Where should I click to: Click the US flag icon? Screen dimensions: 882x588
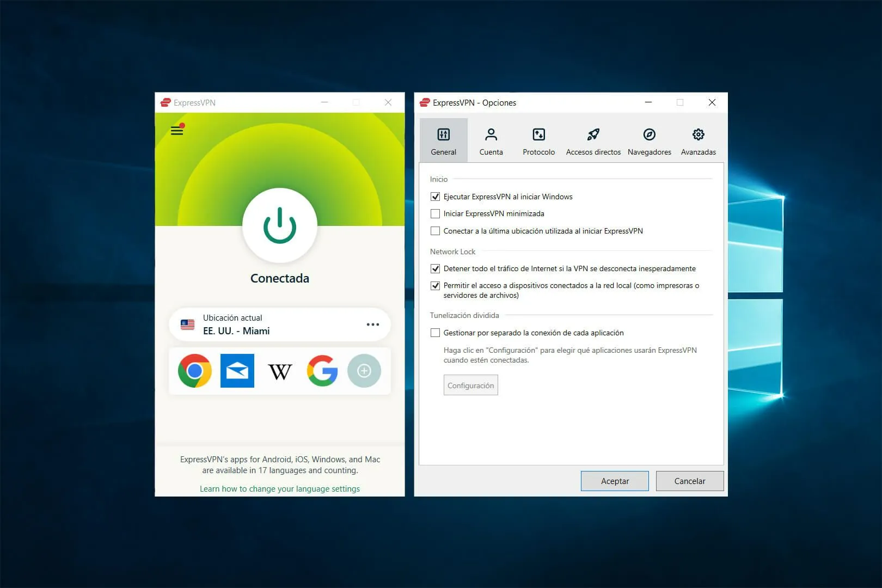(x=187, y=325)
